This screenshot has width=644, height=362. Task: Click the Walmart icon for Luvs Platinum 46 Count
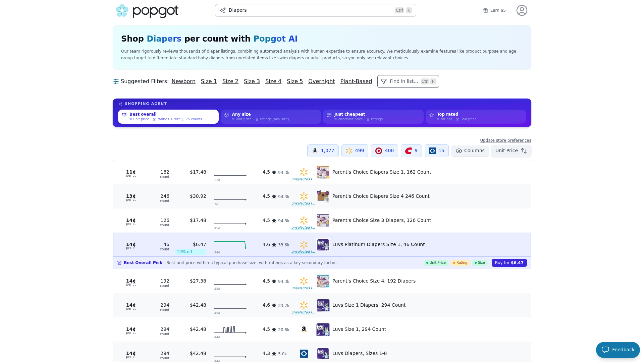[304, 245]
